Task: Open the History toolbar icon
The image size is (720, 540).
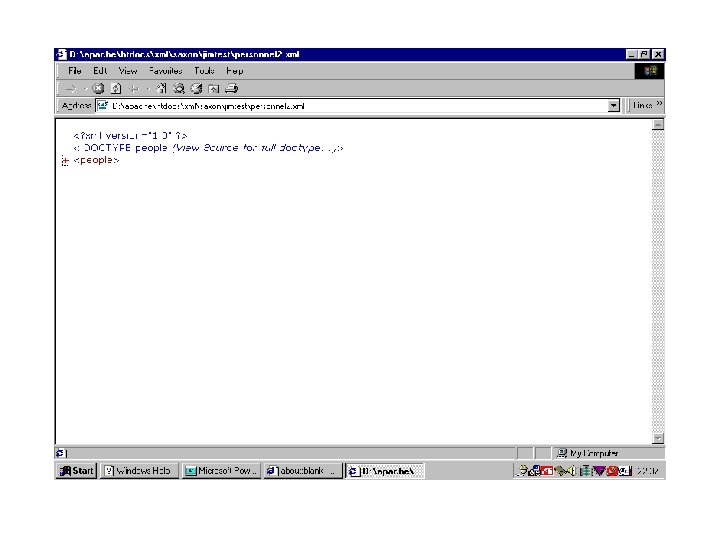Action: (x=214, y=89)
